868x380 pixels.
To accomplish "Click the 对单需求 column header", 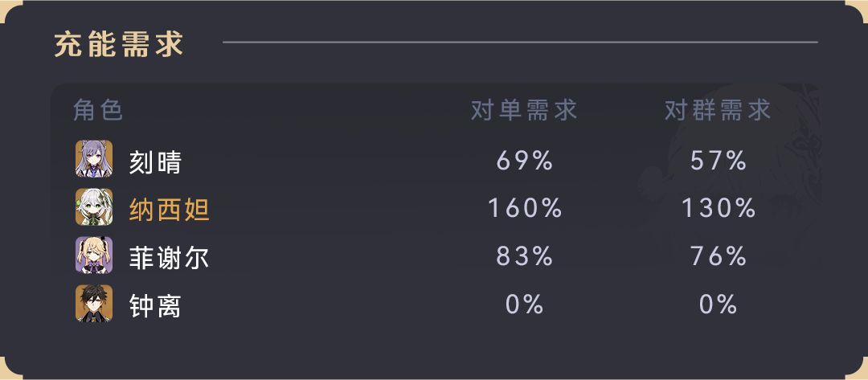I will (x=524, y=110).
